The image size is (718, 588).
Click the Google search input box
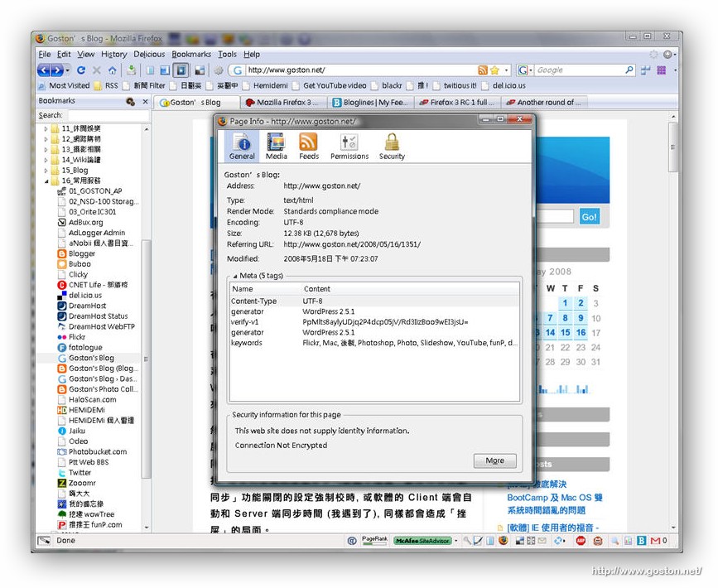point(578,70)
